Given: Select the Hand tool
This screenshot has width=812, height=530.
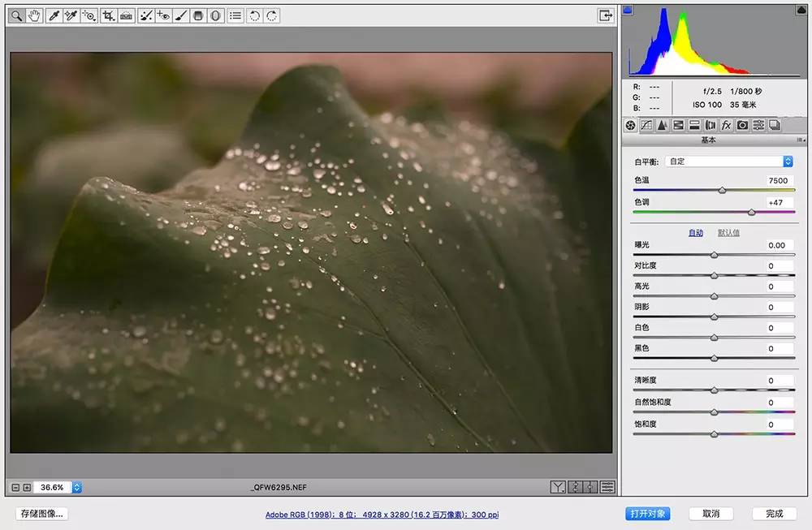Looking at the screenshot, I should point(33,15).
